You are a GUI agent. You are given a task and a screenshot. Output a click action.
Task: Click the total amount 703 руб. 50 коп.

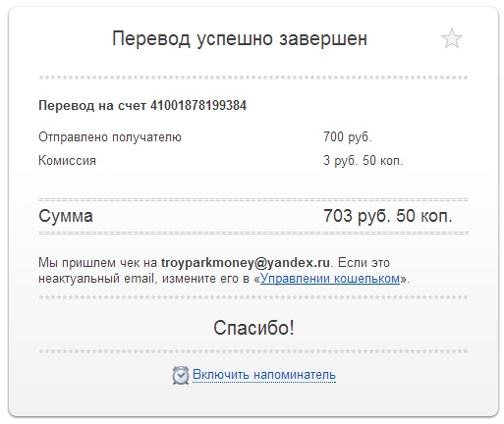[x=388, y=216]
